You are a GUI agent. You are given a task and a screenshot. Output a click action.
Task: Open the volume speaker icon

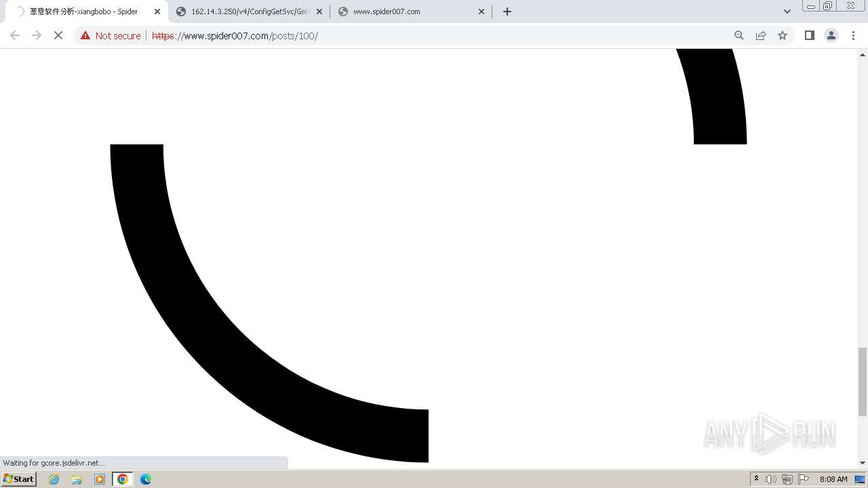pos(771,479)
